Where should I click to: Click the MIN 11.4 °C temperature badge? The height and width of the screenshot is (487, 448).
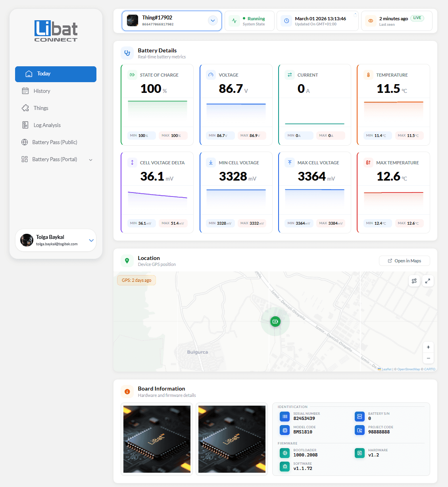378,136
